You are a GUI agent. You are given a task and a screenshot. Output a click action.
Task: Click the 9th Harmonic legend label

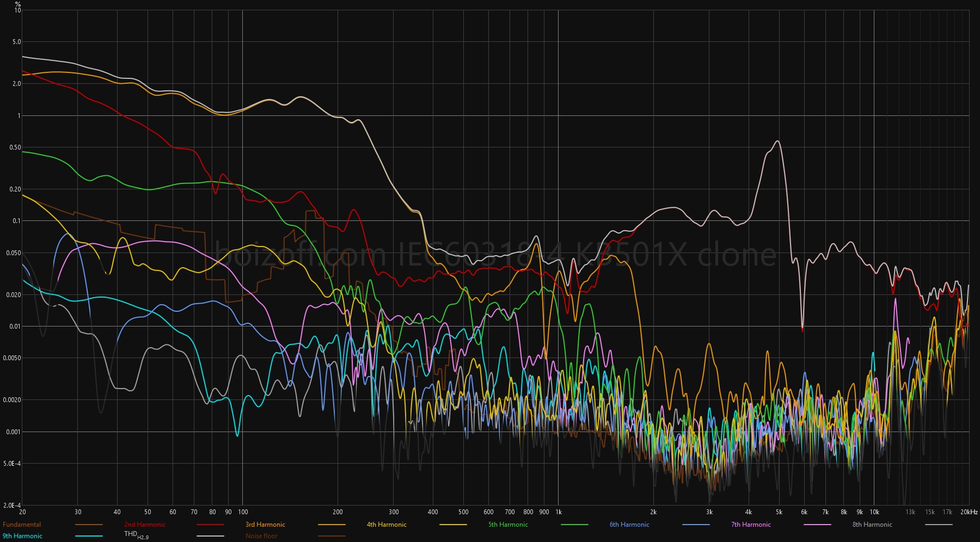[22, 536]
